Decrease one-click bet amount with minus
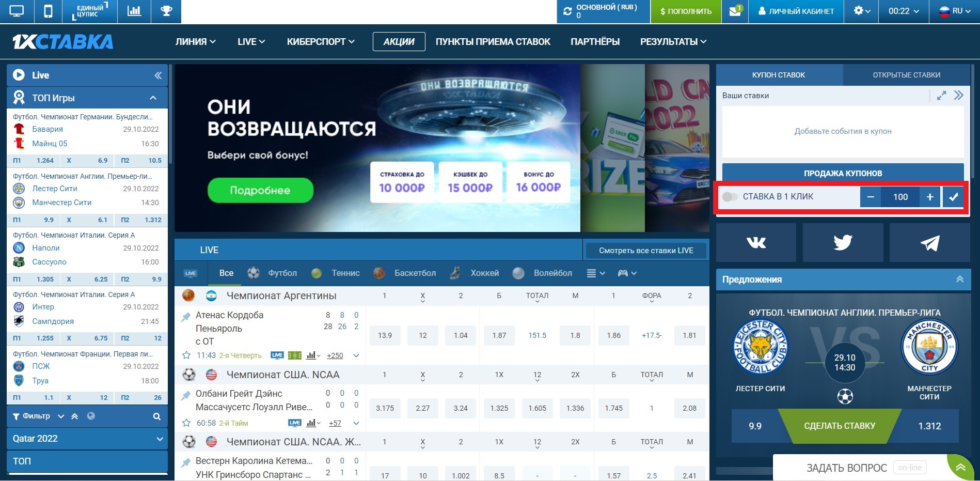This screenshot has width=980, height=481. (871, 197)
